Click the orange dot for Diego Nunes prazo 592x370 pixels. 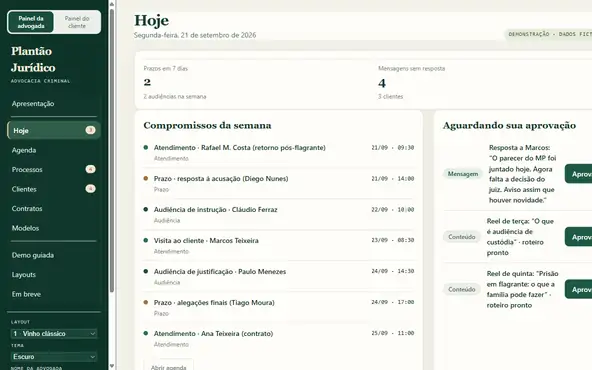point(146,178)
